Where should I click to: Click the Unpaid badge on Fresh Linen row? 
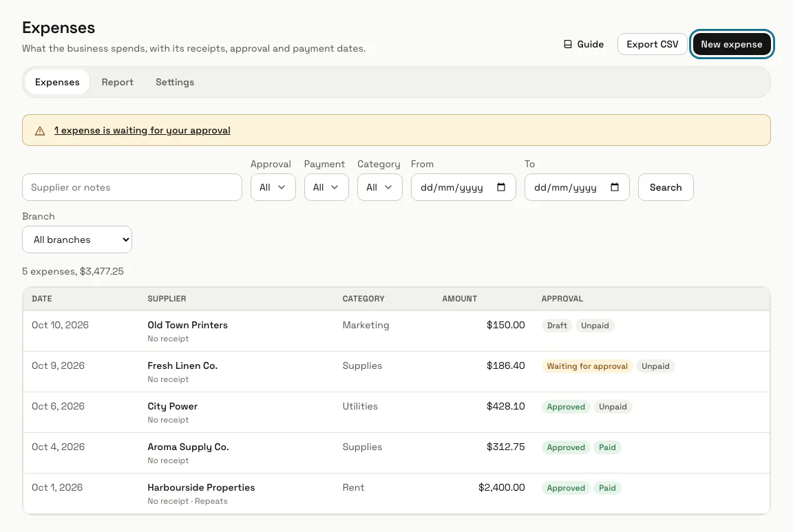[655, 366]
